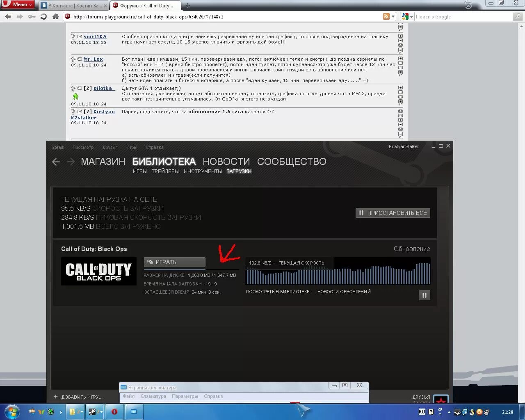Image resolution: width=525 pixels, height=420 pixels.
Task: Open the Google search engine selector
Action: click(x=407, y=16)
